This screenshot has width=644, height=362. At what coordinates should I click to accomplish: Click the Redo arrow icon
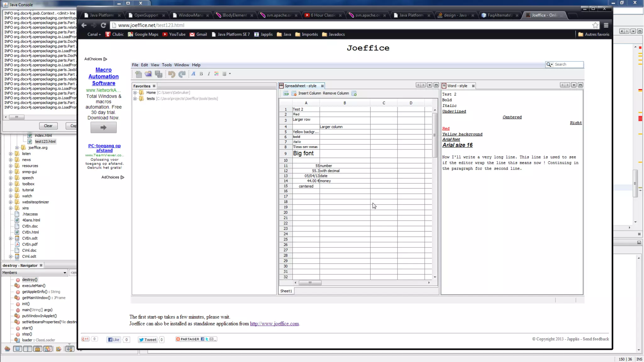coord(182,74)
